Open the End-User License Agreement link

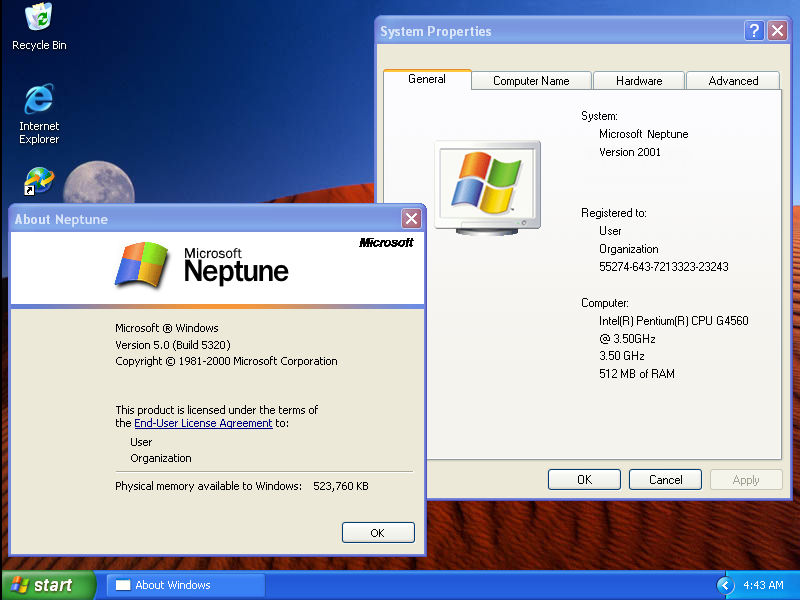[203, 423]
